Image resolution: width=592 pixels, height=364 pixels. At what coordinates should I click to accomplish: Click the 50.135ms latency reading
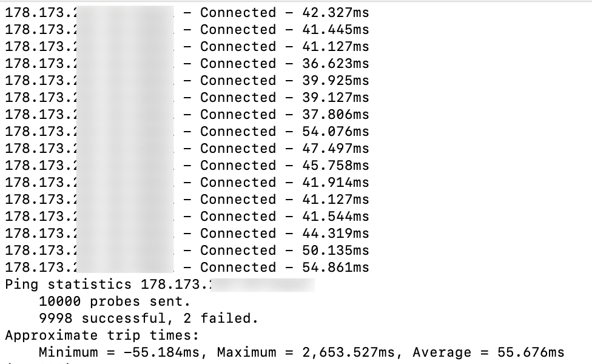(x=335, y=250)
